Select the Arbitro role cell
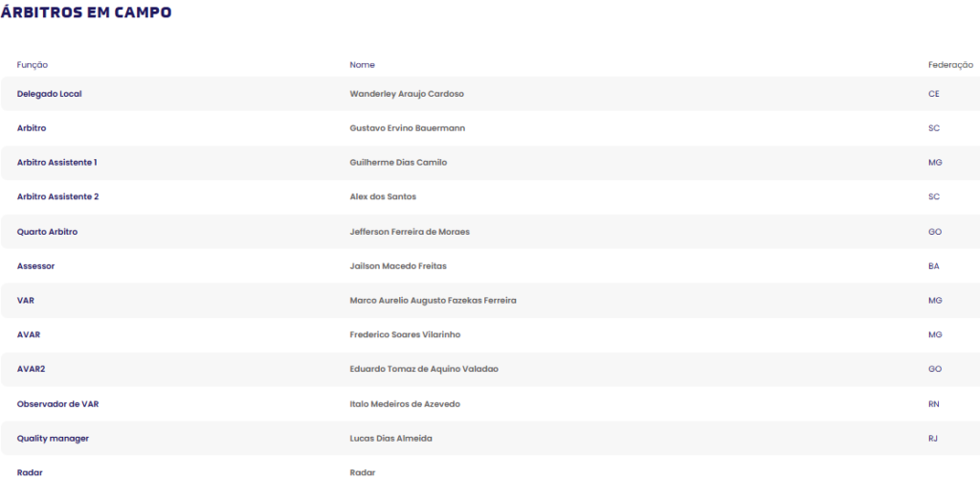Image resolution: width=980 pixels, height=479 pixels. [x=32, y=128]
